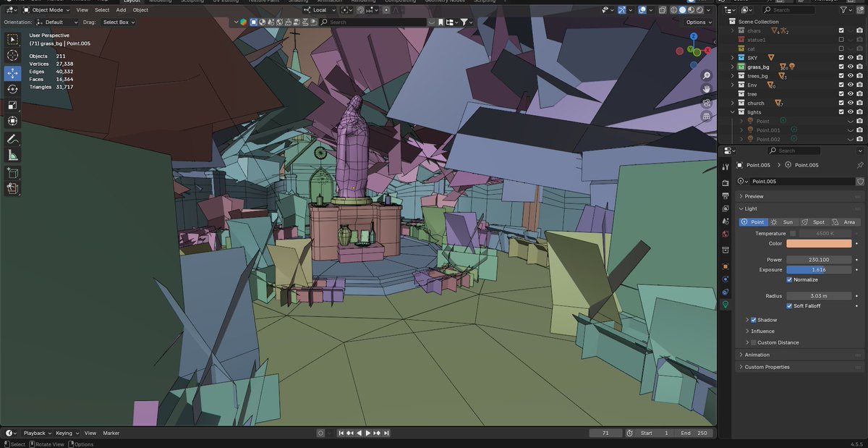Open the light Data properties tab
The width and height of the screenshot is (868, 448).
(x=726, y=305)
